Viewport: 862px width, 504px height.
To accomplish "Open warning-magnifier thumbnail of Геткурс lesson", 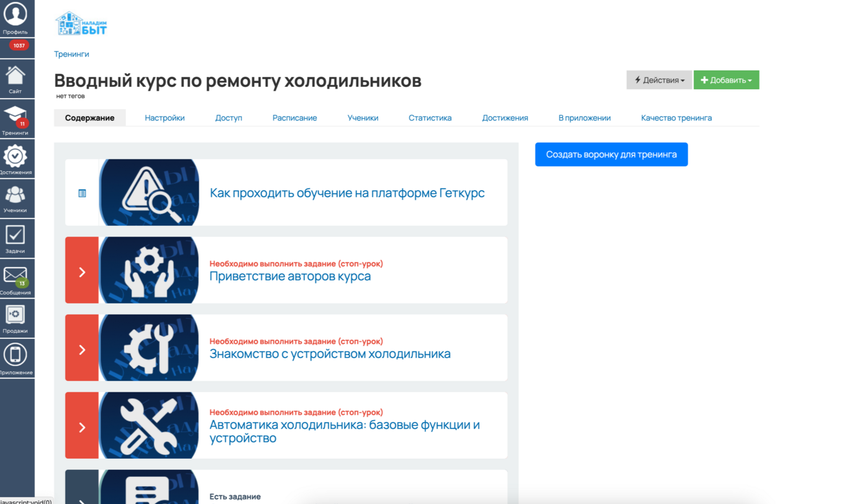I will pos(149,192).
